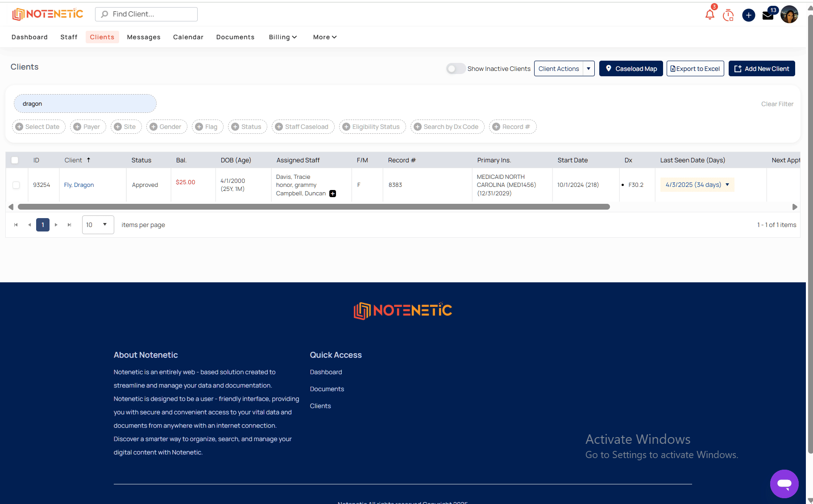Open the Dashboard tab

point(29,37)
